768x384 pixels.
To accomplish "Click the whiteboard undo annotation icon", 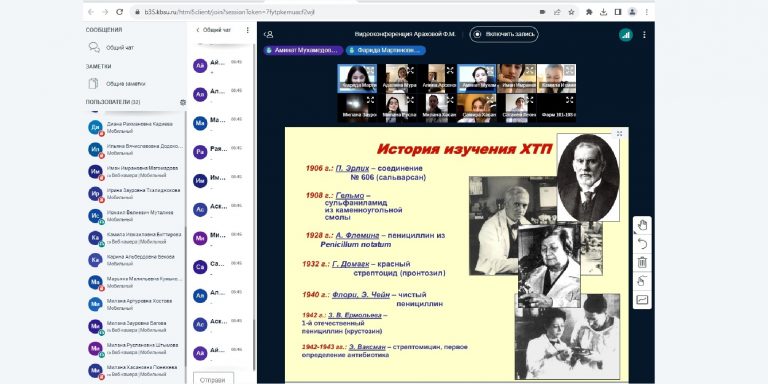I will coord(642,244).
